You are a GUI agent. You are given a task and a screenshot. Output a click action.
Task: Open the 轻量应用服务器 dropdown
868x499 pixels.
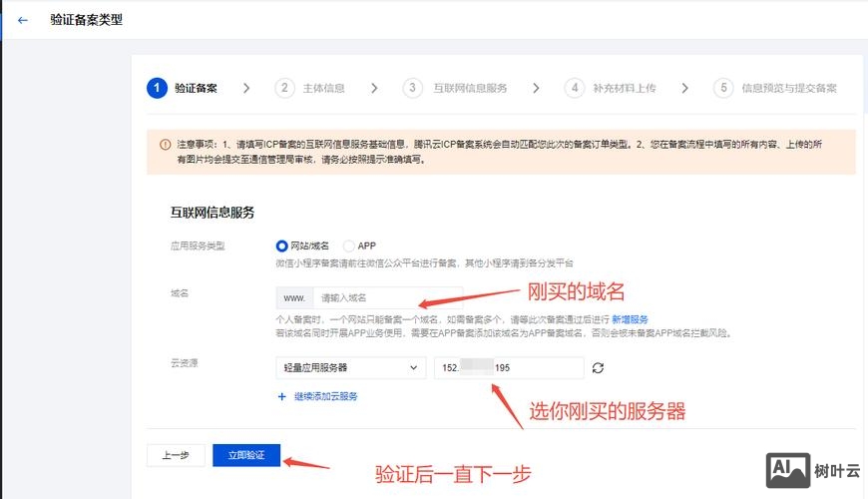tap(351, 367)
